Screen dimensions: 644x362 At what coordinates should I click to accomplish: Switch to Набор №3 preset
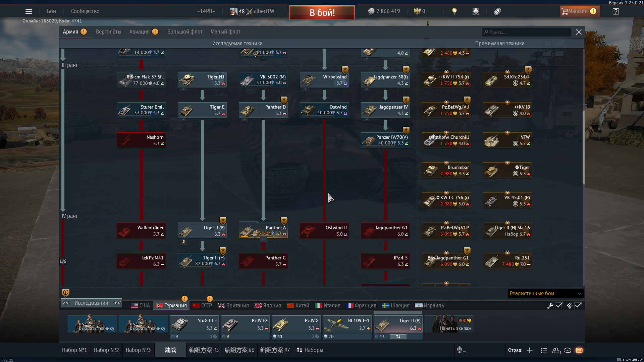(x=138, y=350)
